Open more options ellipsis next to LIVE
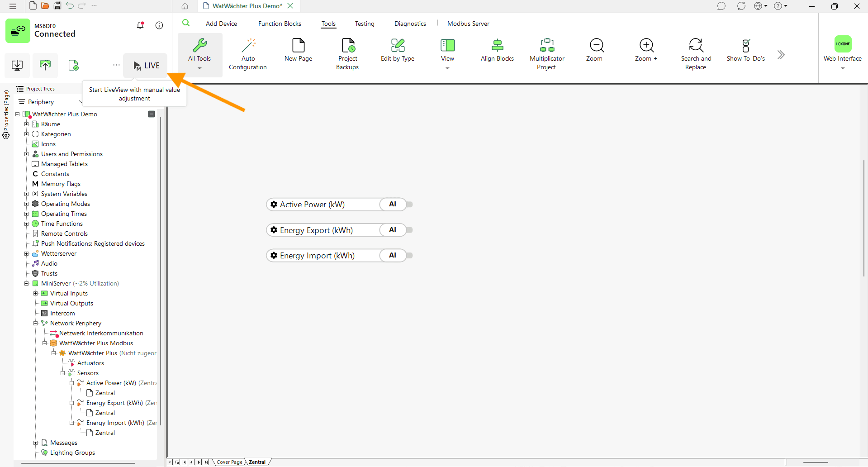The height and width of the screenshot is (467, 868). (x=116, y=65)
